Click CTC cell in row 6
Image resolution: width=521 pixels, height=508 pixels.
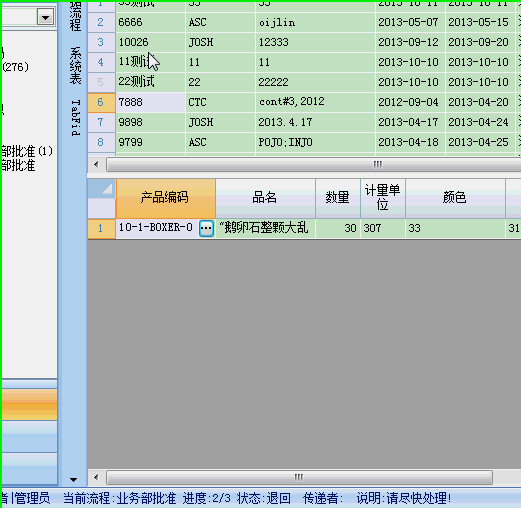tap(220, 103)
